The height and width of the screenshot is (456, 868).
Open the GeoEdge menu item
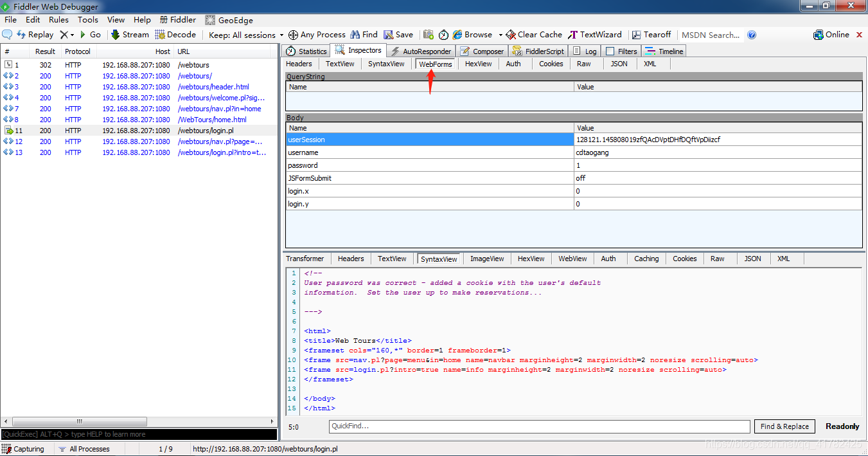coord(229,20)
